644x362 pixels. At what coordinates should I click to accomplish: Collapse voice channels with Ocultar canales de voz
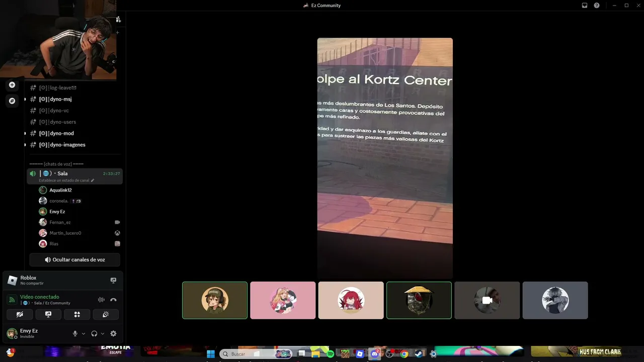[75, 259]
